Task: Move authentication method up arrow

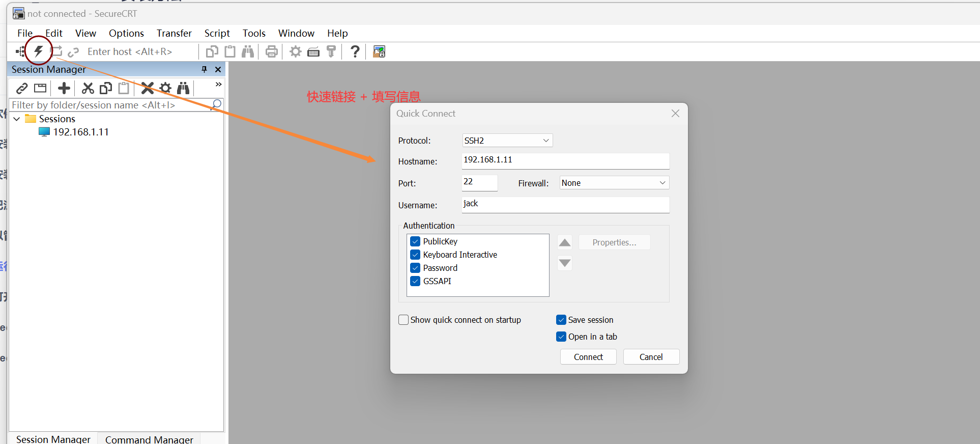Action: click(x=565, y=242)
